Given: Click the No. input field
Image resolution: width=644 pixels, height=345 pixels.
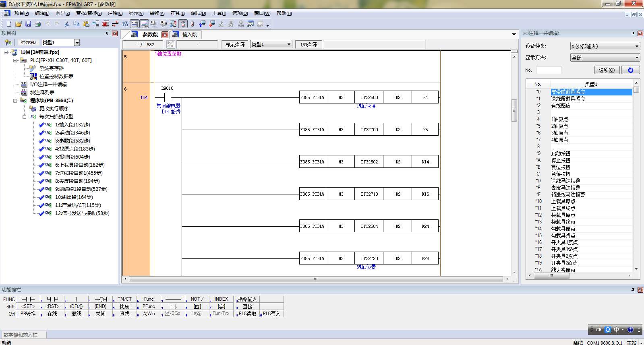Looking at the screenshot, I should pos(549,70).
